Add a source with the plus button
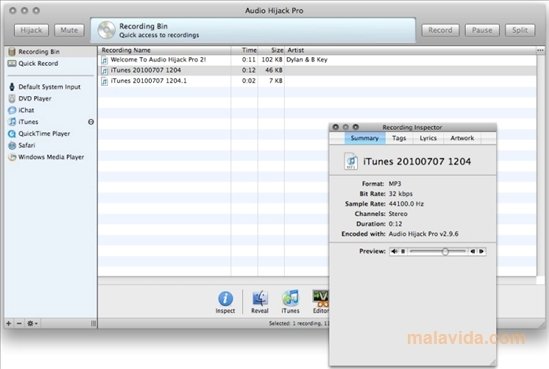Image resolution: width=549 pixels, height=369 pixels. pyautogui.click(x=9, y=323)
